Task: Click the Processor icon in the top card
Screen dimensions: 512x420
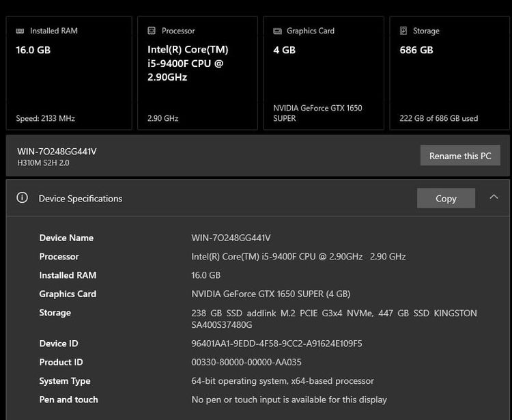Action: (x=152, y=31)
